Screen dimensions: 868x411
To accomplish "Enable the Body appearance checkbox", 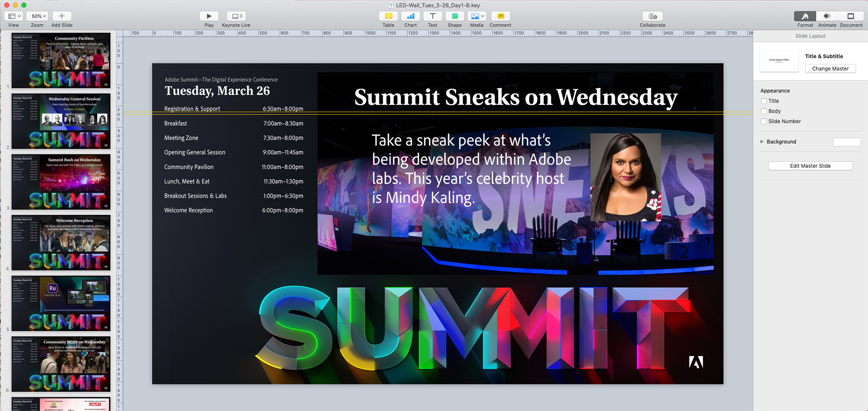I will tap(764, 111).
